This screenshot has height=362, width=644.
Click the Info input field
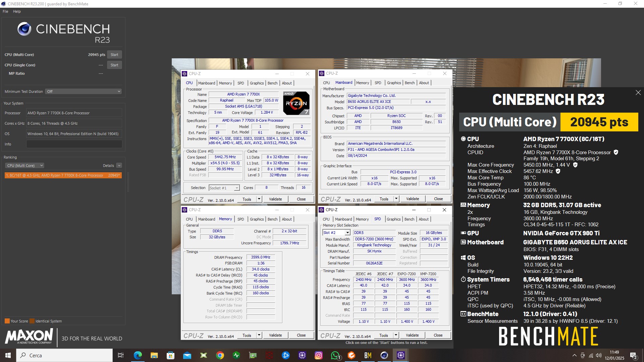coord(74,144)
